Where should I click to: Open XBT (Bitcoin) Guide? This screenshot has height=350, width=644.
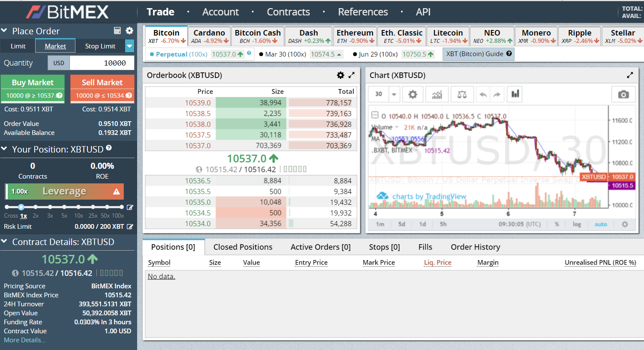(478, 54)
